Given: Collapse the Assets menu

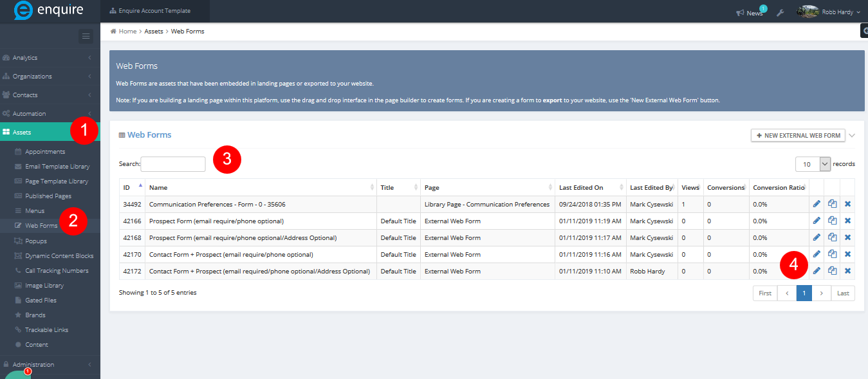Looking at the screenshot, I should (50, 132).
